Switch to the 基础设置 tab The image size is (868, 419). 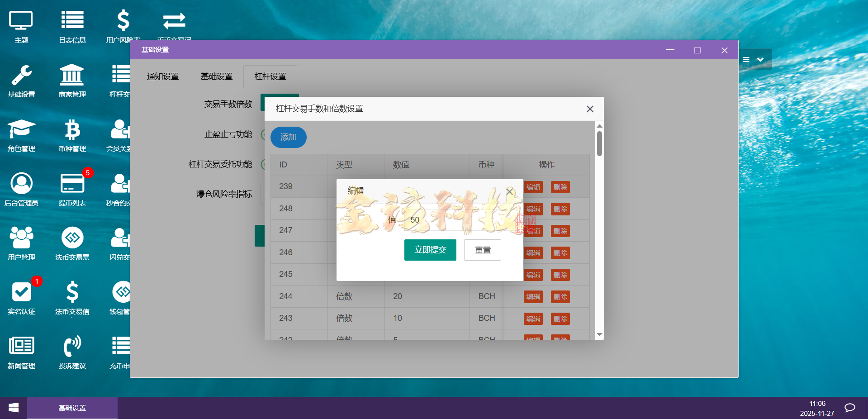tap(217, 76)
